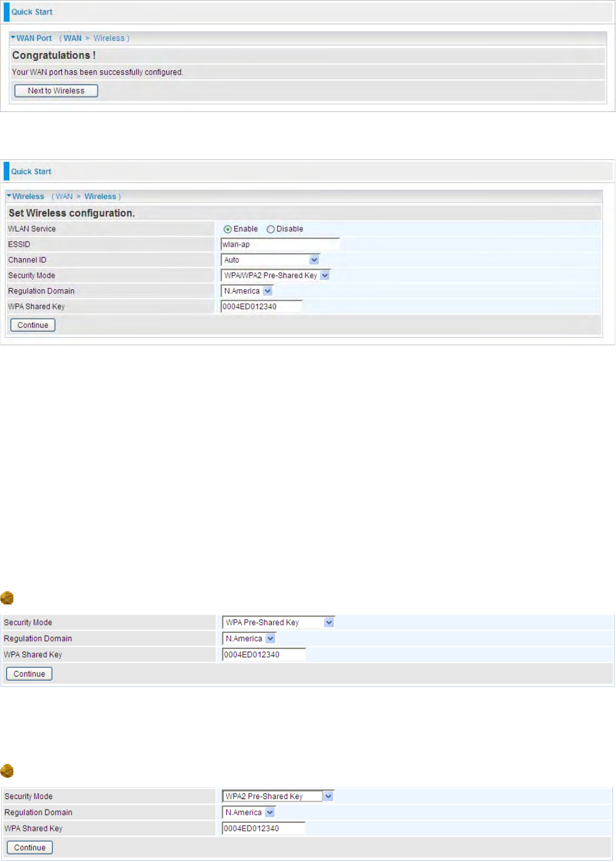Click the top Quick Start heading
Screen dimensions: 616x862
tap(32, 12)
